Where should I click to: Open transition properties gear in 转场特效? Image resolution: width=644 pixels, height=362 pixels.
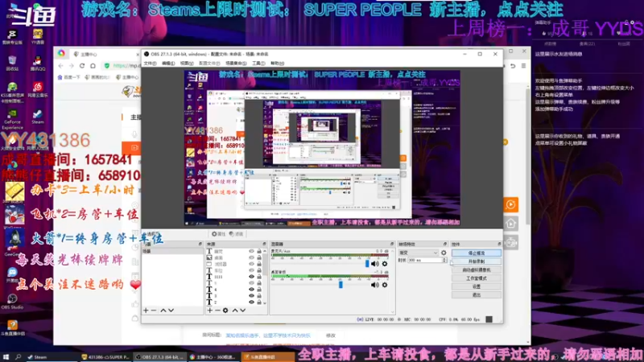point(444,253)
